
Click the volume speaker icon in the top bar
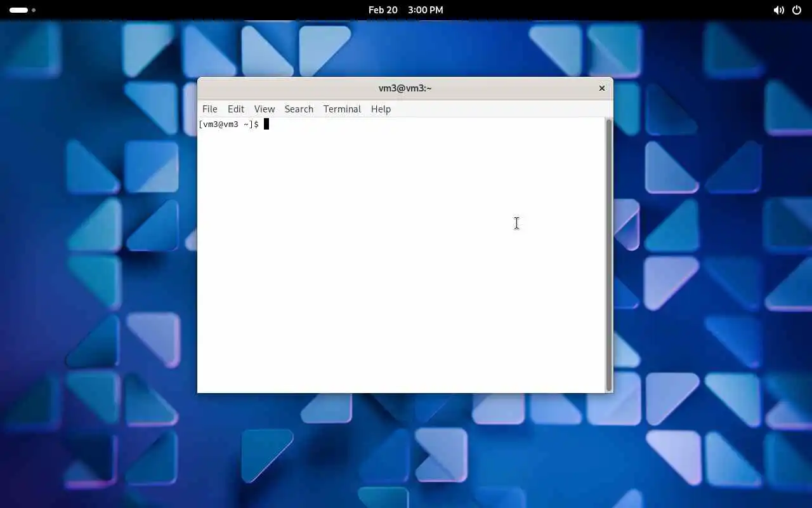pyautogui.click(x=778, y=10)
